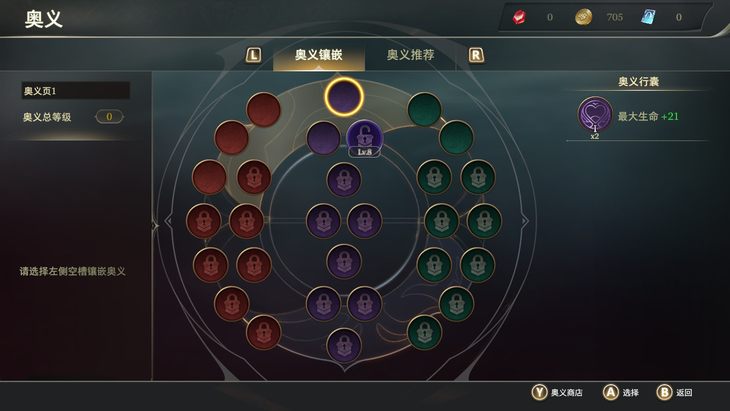The width and height of the screenshot is (730, 411).
Task: Click the gold coin currency icon
Action: [583, 18]
